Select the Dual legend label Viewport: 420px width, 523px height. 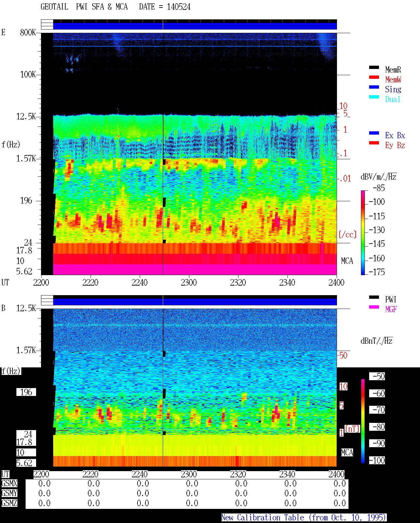[x=393, y=99]
